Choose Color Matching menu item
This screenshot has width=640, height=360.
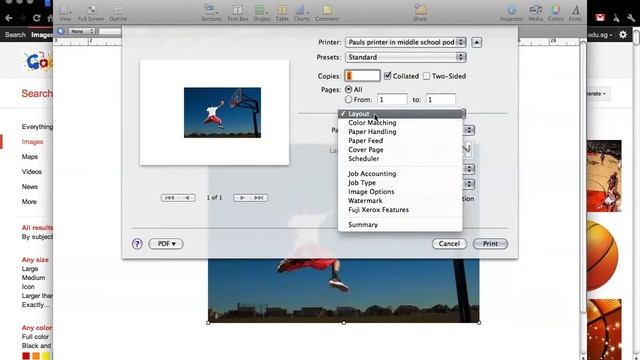(400, 123)
